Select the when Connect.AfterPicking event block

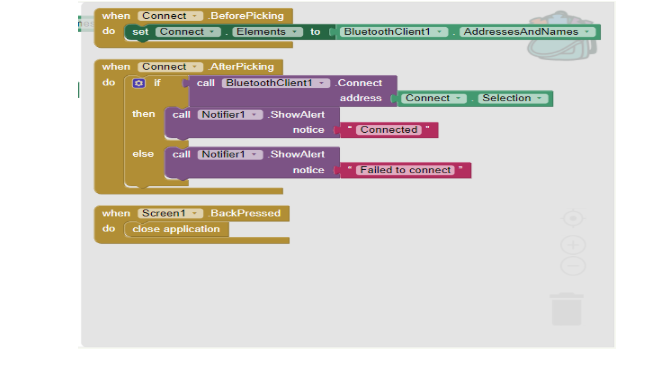pyautogui.click(x=188, y=67)
